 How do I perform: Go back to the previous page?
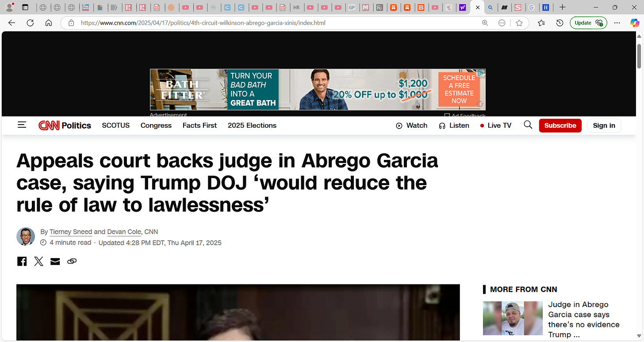pyautogui.click(x=12, y=23)
